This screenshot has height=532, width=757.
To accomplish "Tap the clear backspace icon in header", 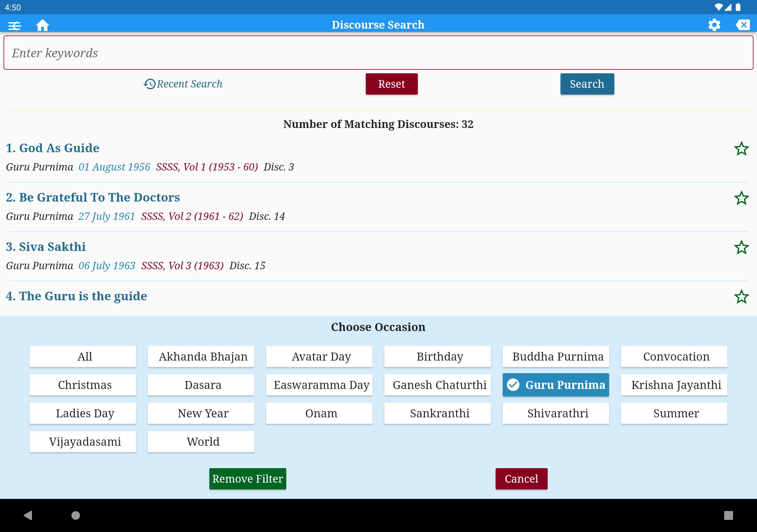I will 743,25.
